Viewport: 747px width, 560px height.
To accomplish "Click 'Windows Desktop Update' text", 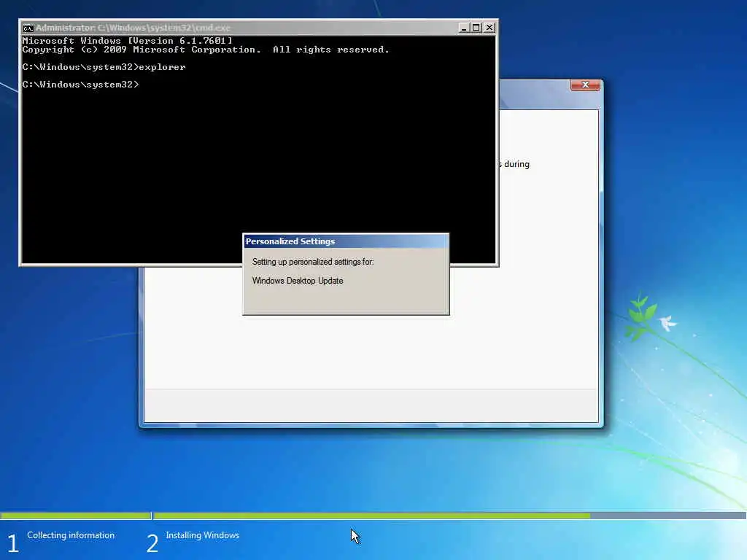I will tap(298, 281).
